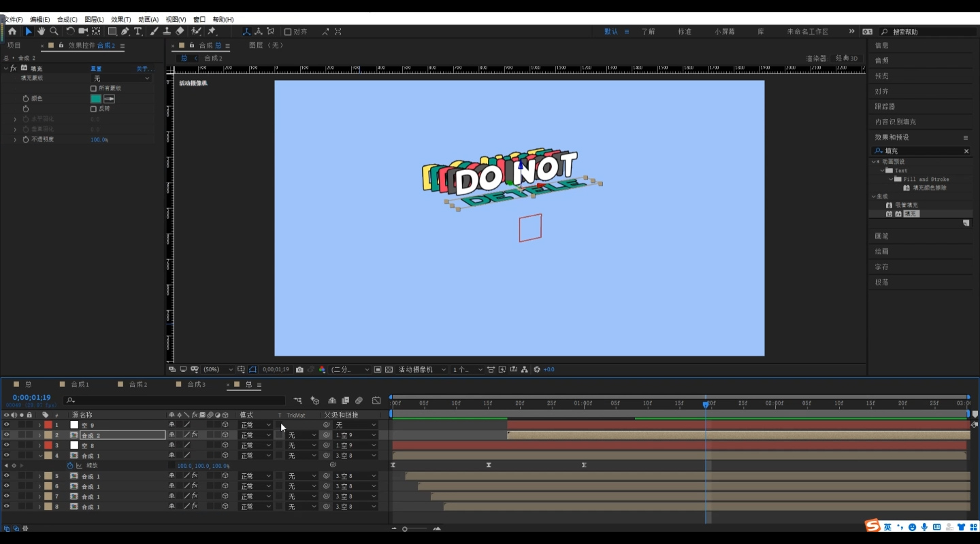
Task: Click the Sogou input method icon in the tray
Action: [872, 526]
